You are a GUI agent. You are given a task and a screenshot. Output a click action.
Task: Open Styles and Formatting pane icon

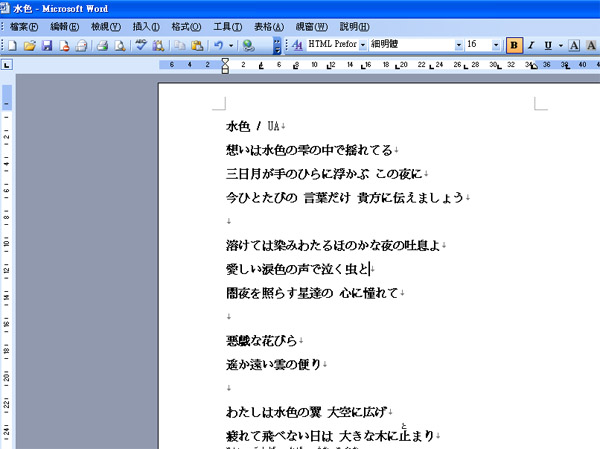(x=297, y=45)
